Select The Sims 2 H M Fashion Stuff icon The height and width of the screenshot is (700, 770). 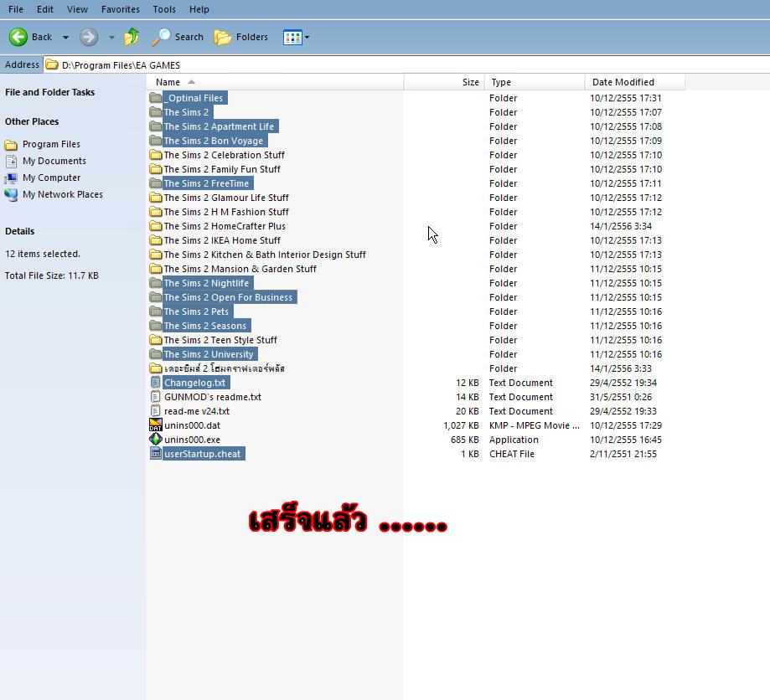(156, 212)
